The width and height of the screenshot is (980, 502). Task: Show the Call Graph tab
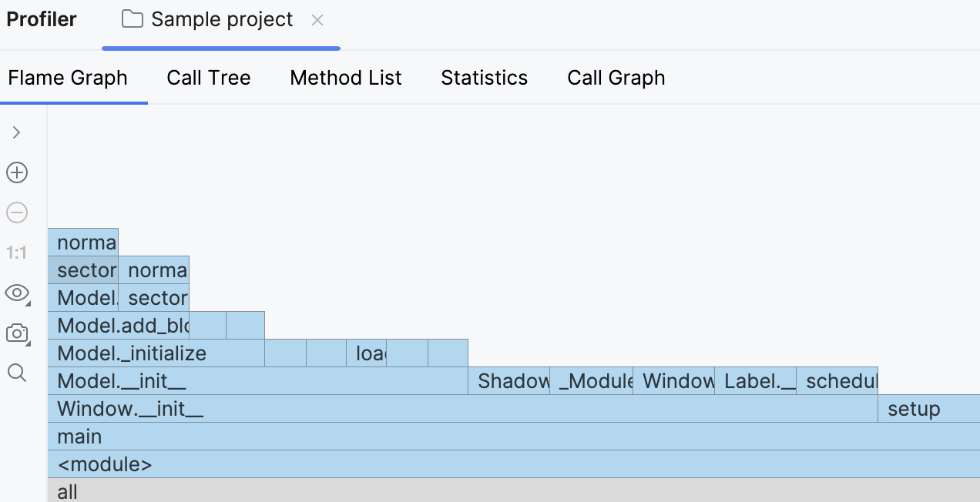point(616,78)
